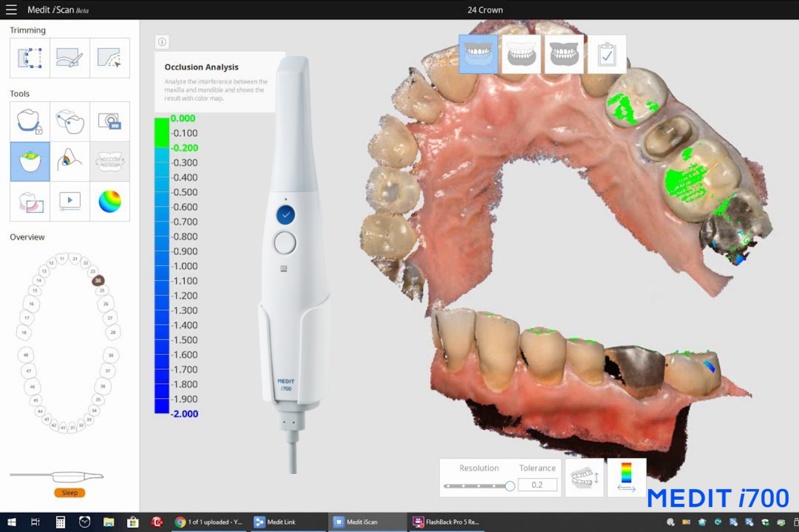Viewport: 799px width, 532px height.
Task: Adjust the Resolution slider handle
Action: tap(510, 486)
